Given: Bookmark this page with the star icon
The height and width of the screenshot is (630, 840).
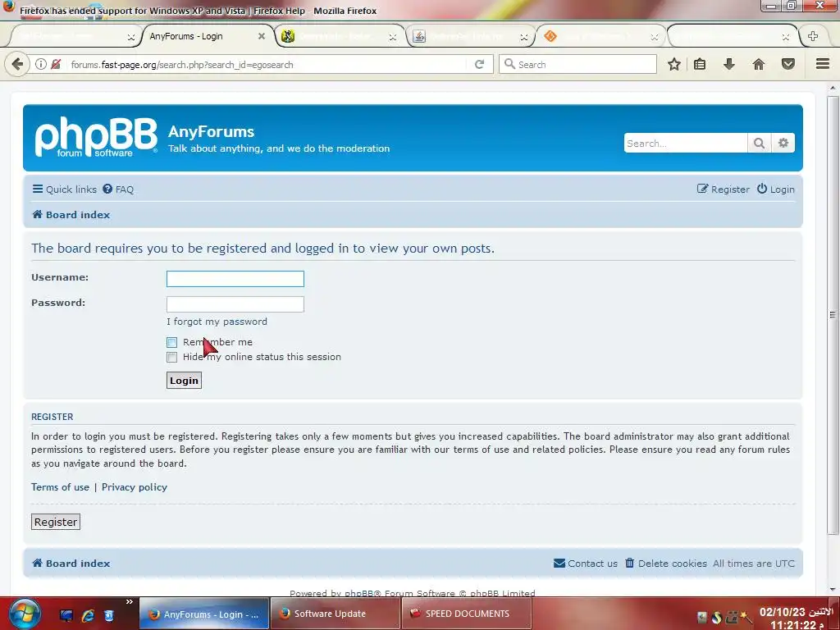Looking at the screenshot, I should [674, 64].
